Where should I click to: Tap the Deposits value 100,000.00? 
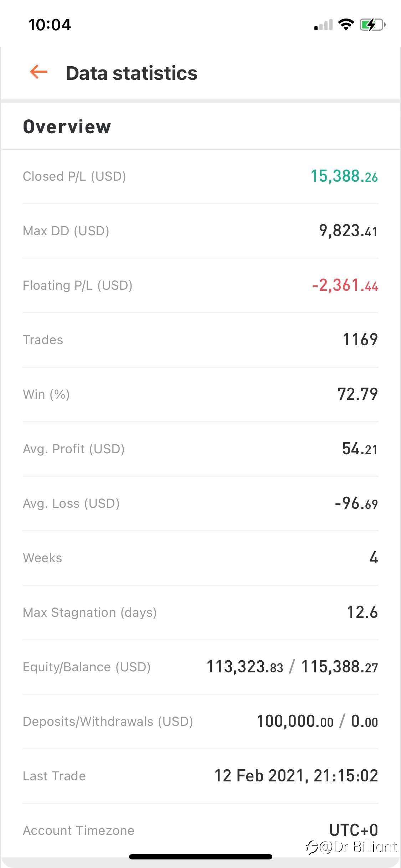295,722
